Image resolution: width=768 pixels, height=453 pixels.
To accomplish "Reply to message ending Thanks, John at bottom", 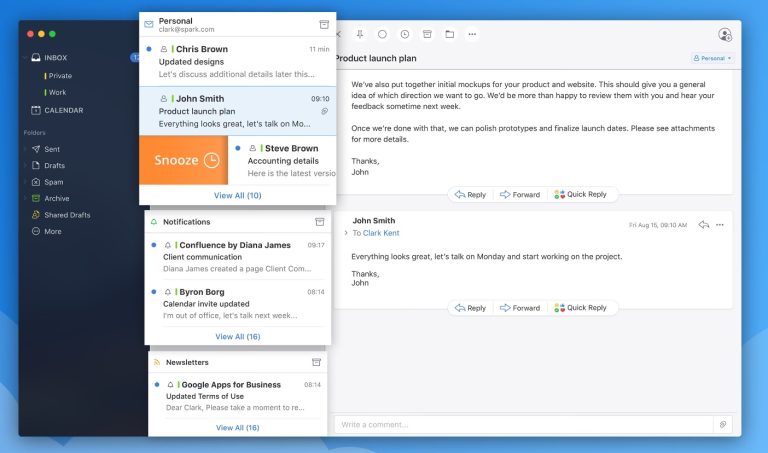I will click(x=470, y=308).
